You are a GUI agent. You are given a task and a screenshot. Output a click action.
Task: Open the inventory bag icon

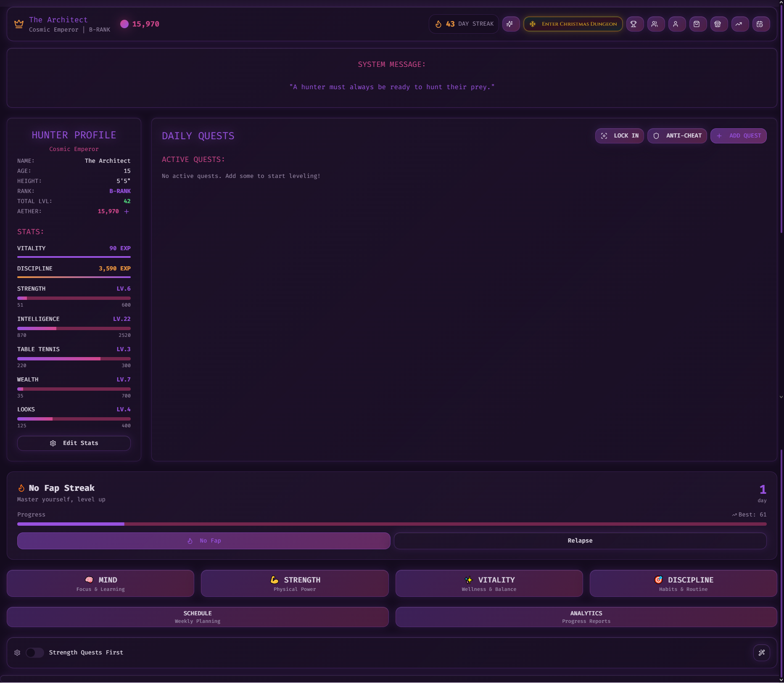coord(698,24)
